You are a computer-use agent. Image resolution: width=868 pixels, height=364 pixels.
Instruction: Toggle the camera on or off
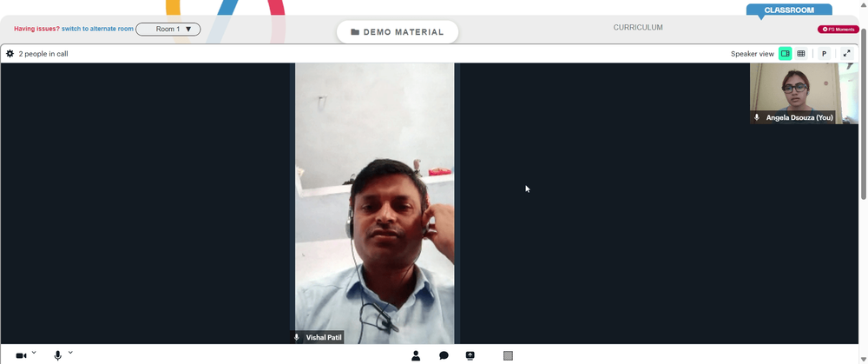click(21, 355)
